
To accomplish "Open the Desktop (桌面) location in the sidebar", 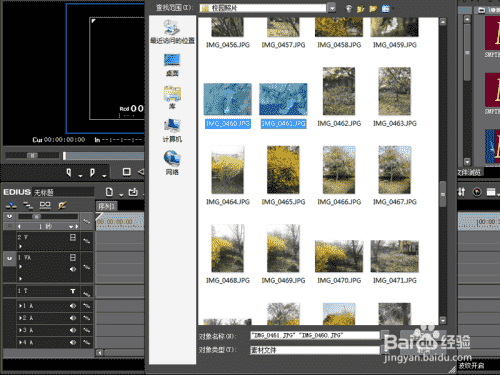I will tap(172, 65).
